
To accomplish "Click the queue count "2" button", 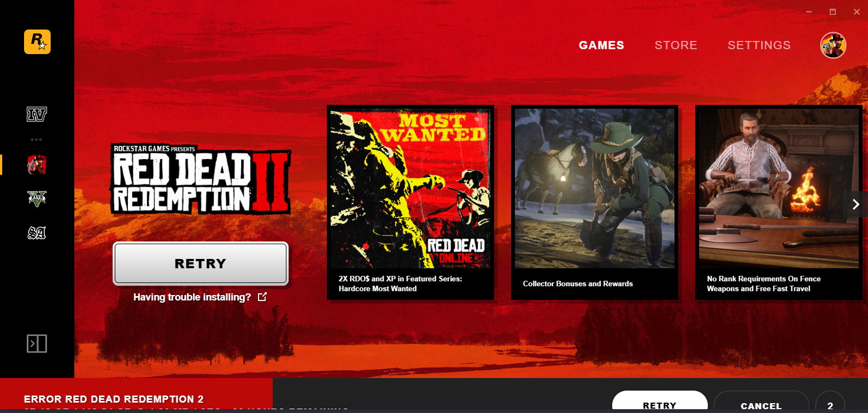I will coord(830,403).
